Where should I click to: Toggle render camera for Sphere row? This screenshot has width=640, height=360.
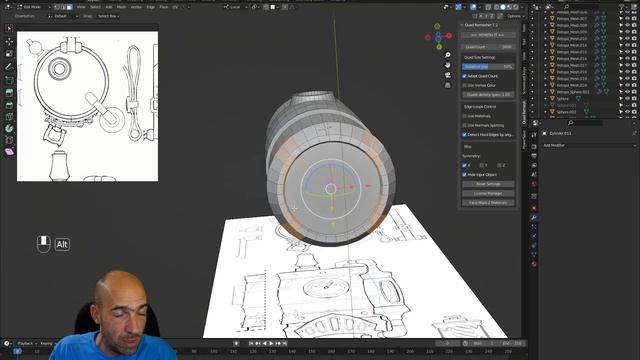(x=634, y=98)
